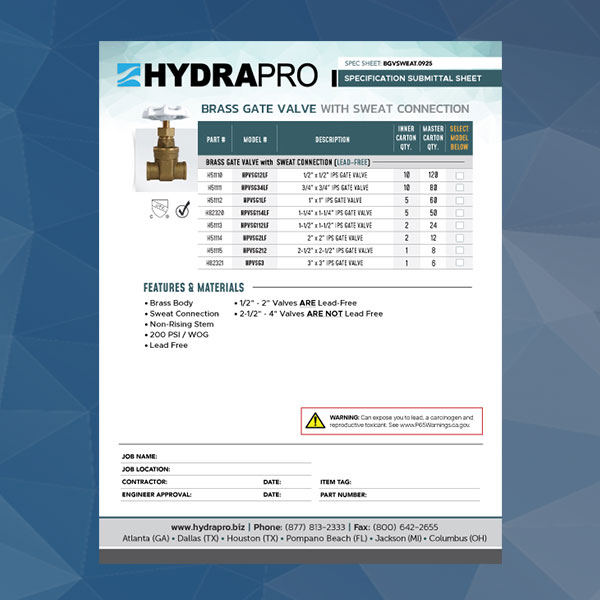Click part number H51110
The image size is (600, 600).
[215, 175]
